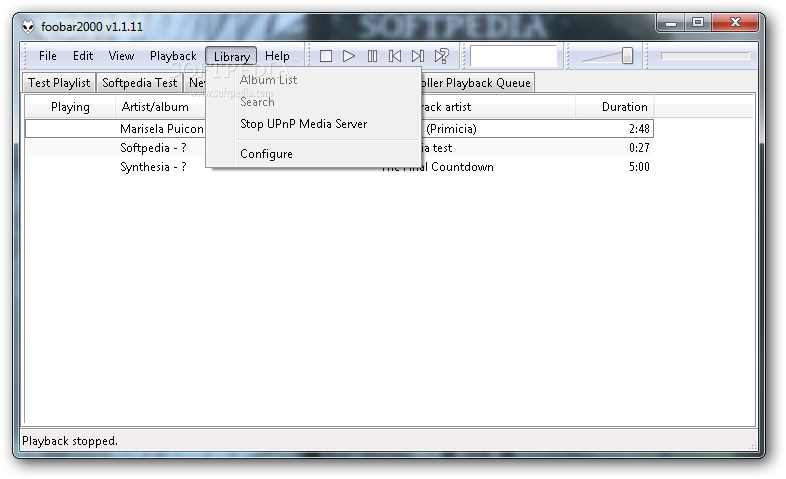Start playback with the Play button
Viewport: 786px width, 479px height.
349,56
